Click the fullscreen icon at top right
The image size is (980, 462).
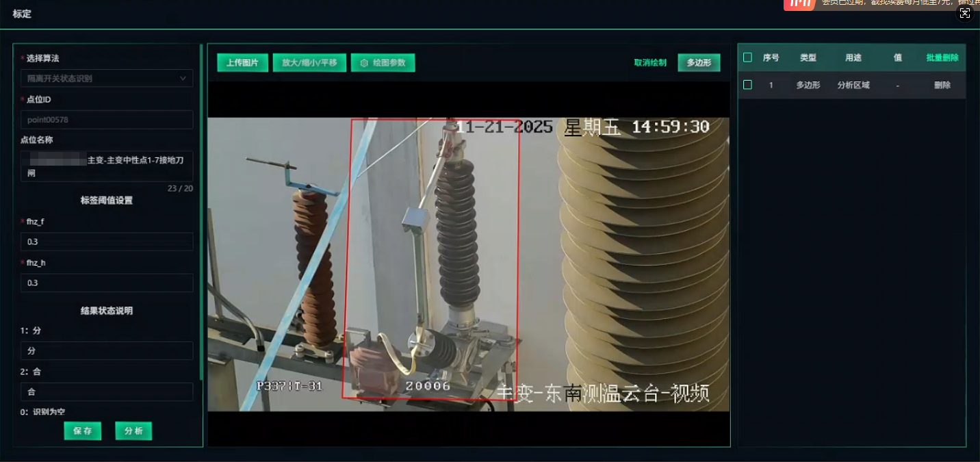(965, 14)
